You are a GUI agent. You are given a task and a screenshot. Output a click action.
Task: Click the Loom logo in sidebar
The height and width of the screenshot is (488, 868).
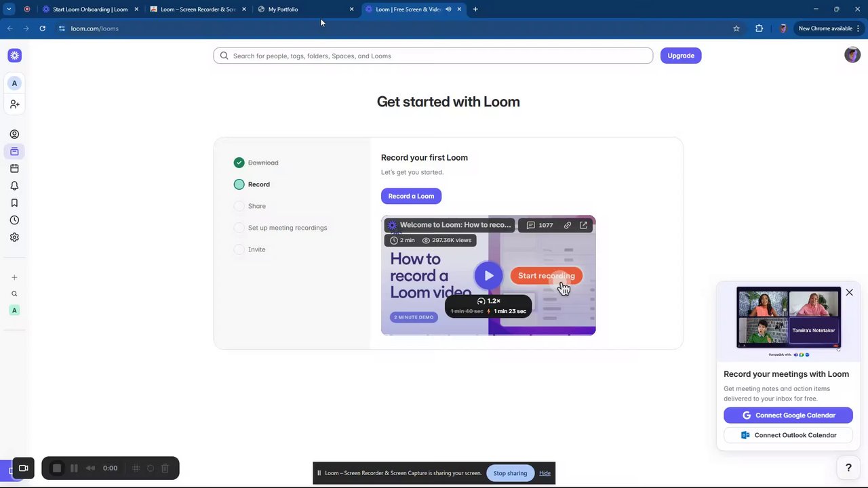point(14,56)
